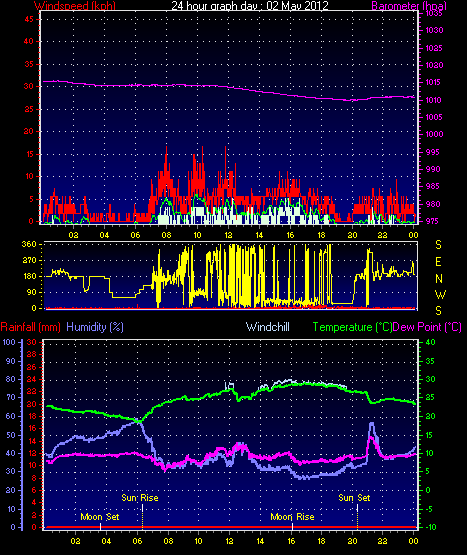Click the Sun Set marker label
The image size is (467, 555).
click(354, 498)
